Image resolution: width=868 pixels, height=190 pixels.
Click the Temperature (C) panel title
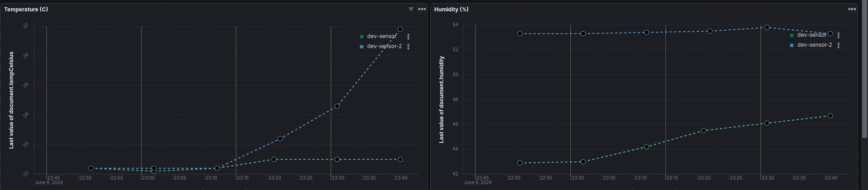26,9
